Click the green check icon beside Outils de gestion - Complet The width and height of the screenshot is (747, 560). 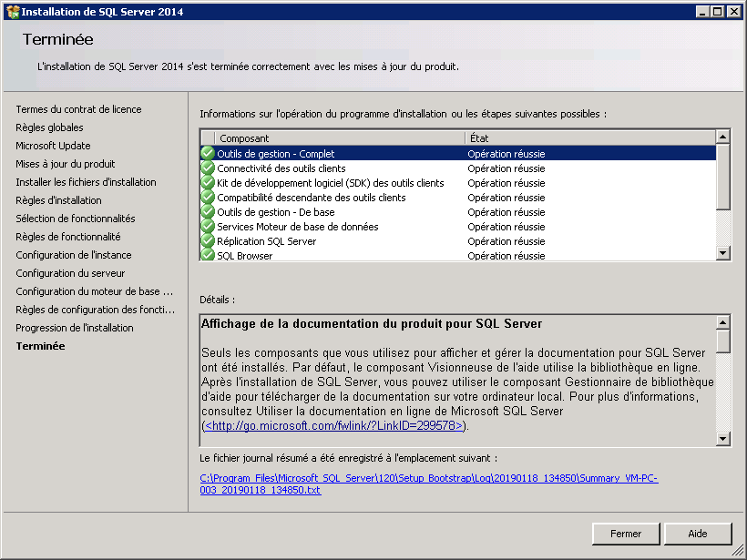point(208,154)
